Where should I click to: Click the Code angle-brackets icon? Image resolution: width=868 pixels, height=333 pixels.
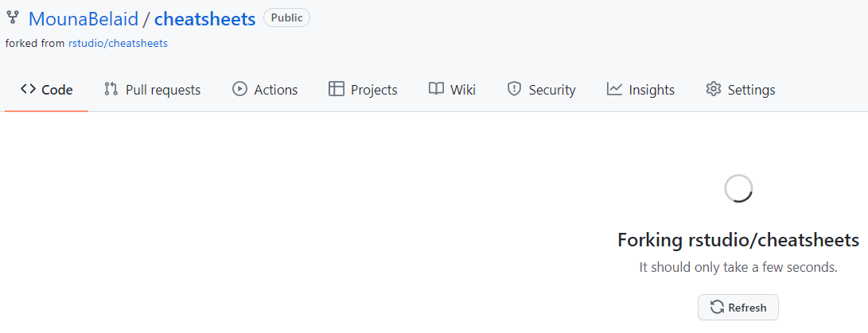[x=28, y=89]
